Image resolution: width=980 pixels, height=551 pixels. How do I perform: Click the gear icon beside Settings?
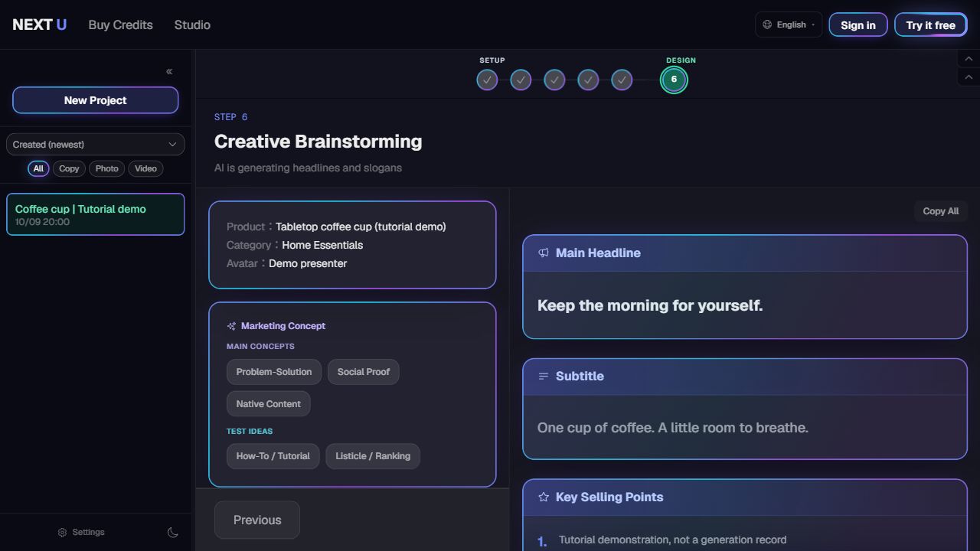[63, 533]
